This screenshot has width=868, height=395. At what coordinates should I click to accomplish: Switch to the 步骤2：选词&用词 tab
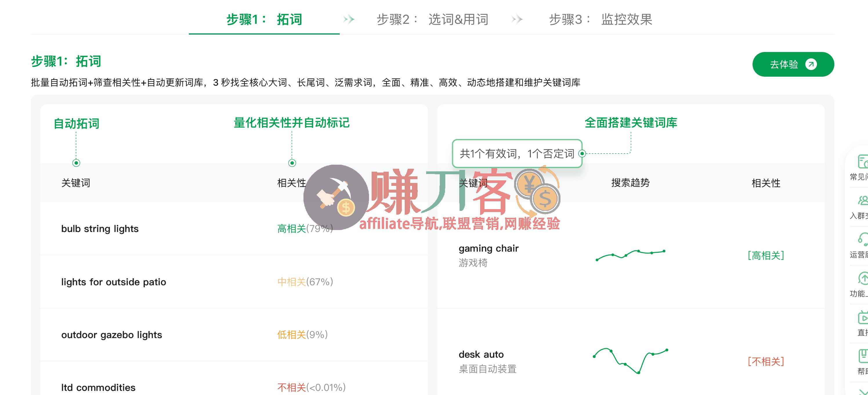click(x=432, y=19)
